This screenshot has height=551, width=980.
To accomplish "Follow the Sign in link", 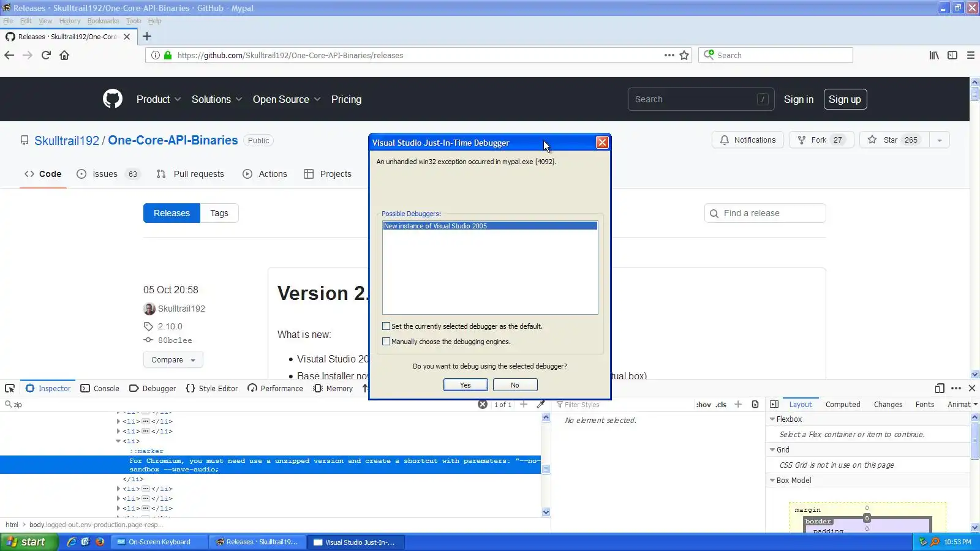I will tap(799, 99).
